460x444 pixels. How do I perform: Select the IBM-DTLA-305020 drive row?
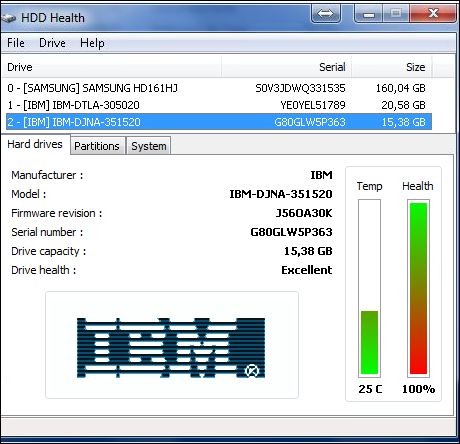[219, 105]
